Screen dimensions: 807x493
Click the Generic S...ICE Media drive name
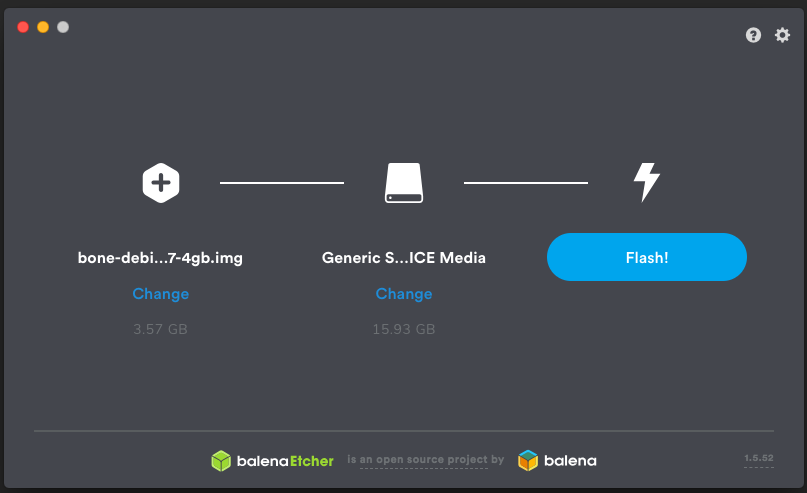[404, 258]
